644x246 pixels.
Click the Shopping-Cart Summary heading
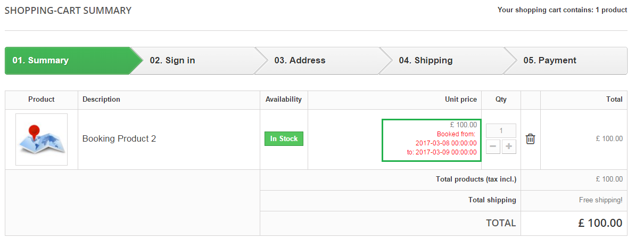coord(68,10)
